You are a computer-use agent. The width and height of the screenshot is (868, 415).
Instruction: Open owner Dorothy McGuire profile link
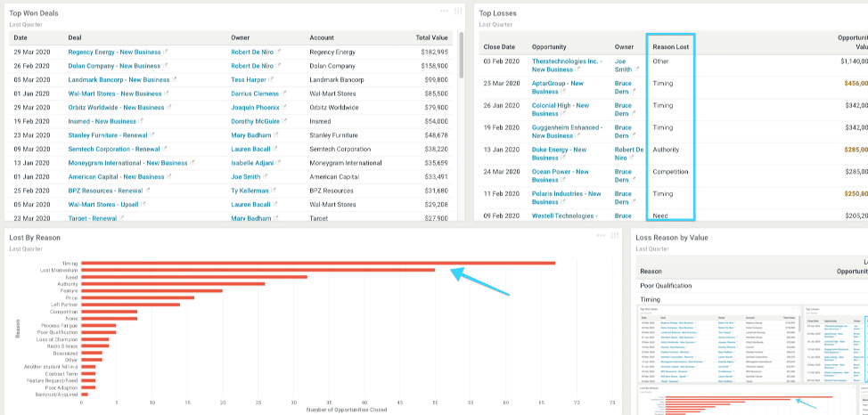click(x=255, y=121)
